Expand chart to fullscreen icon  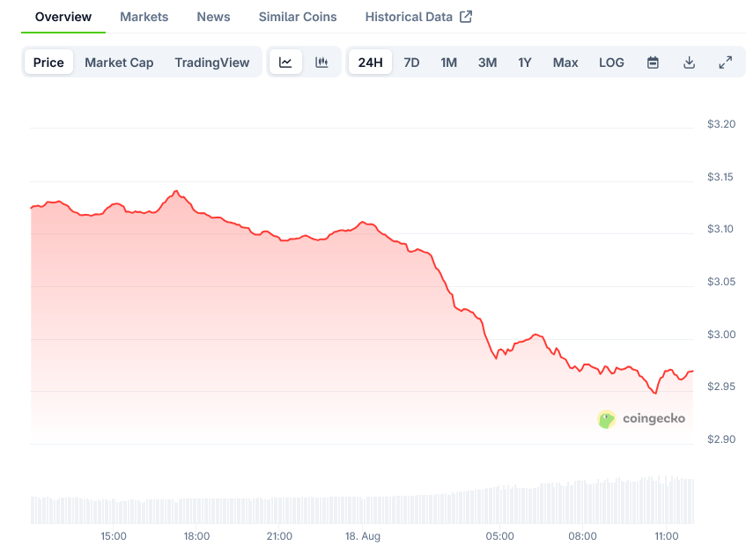click(x=725, y=63)
